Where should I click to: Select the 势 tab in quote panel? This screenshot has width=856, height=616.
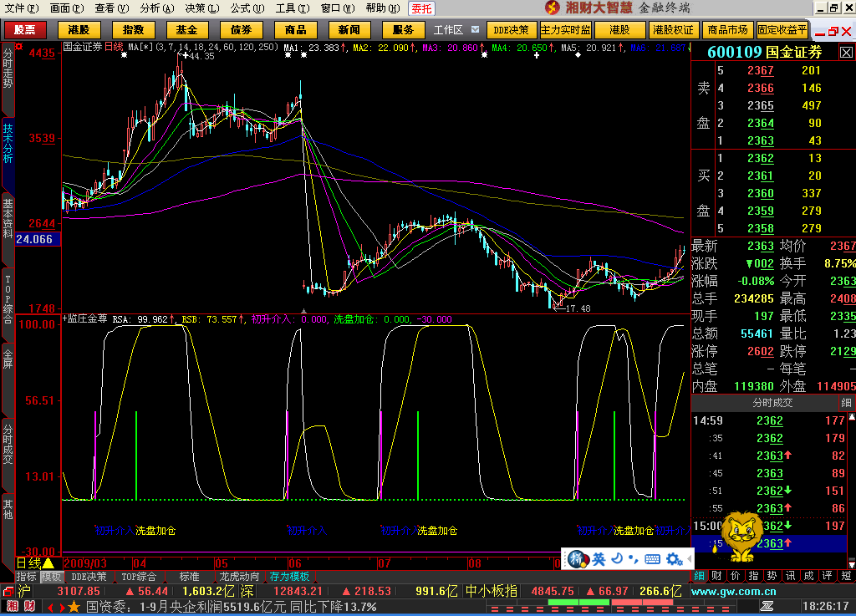(x=772, y=576)
